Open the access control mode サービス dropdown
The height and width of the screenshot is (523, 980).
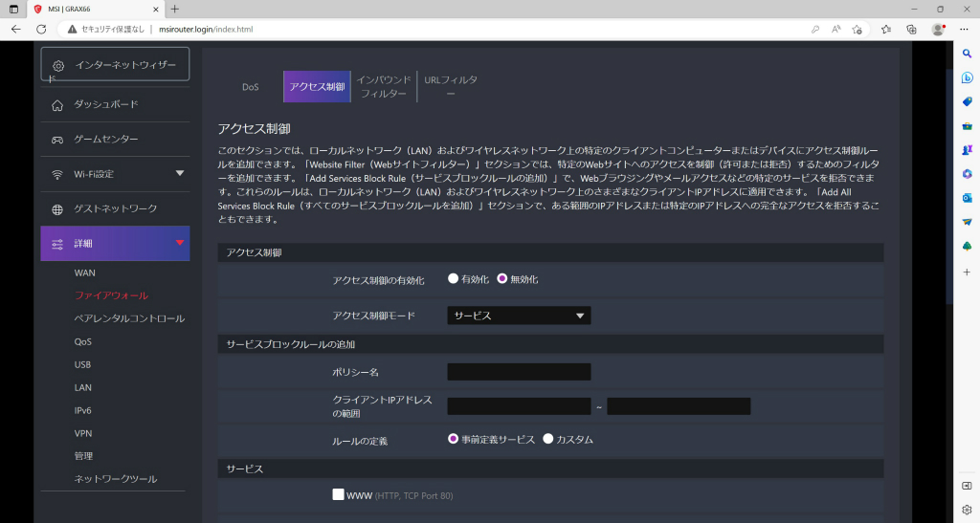519,316
